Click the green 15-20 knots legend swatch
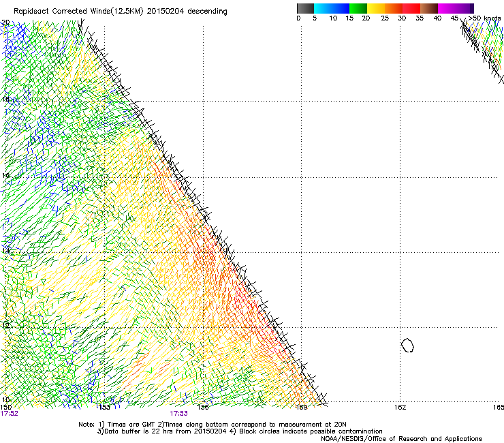Screen dimensions: 504x443 click(x=358, y=8)
